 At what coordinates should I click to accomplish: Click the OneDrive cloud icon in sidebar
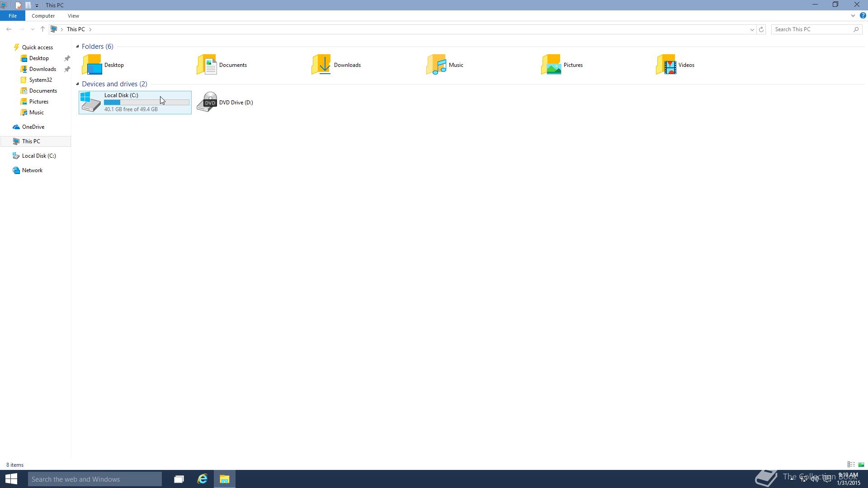(x=16, y=127)
